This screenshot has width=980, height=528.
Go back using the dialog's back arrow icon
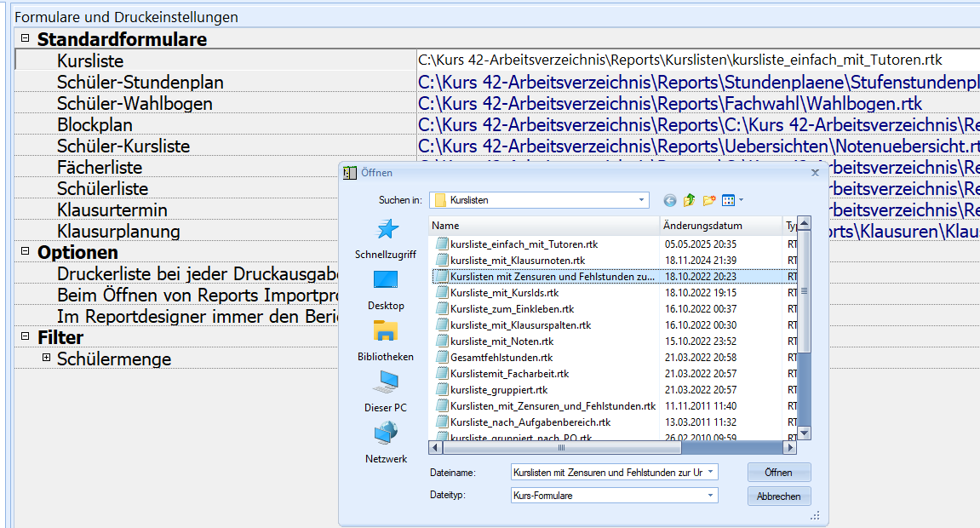[x=669, y=201]
